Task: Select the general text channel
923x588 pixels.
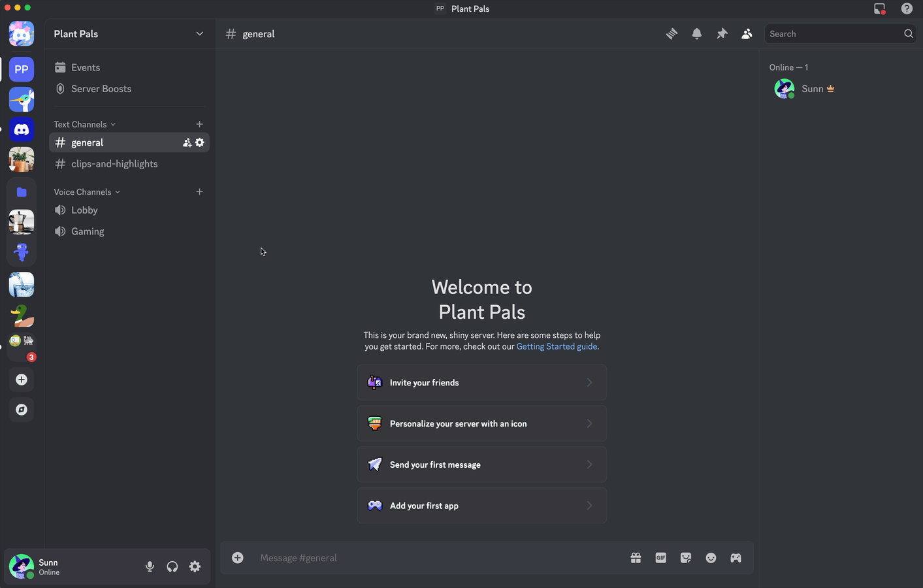Action: pyautogui.click(x=129, y=142)
